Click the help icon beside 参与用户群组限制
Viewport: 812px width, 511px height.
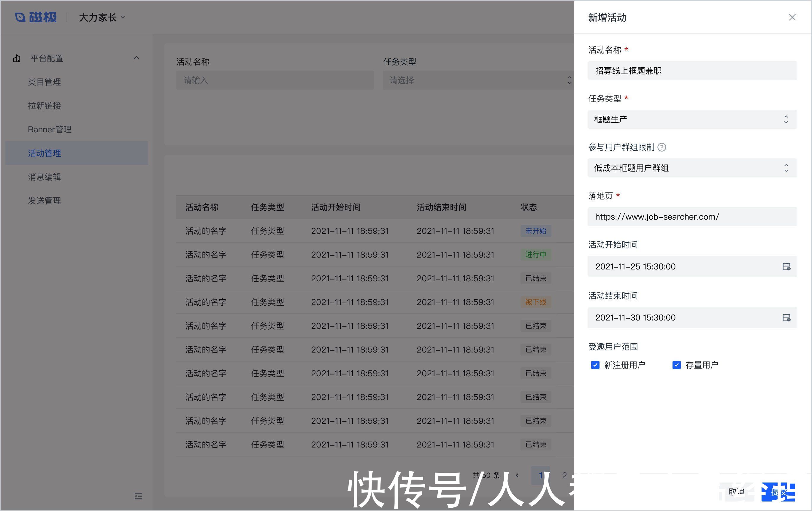pos(662,147)
